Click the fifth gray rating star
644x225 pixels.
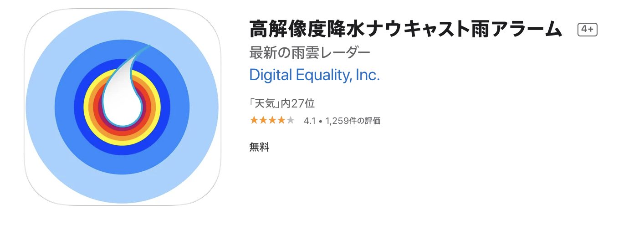coord(291,121)
